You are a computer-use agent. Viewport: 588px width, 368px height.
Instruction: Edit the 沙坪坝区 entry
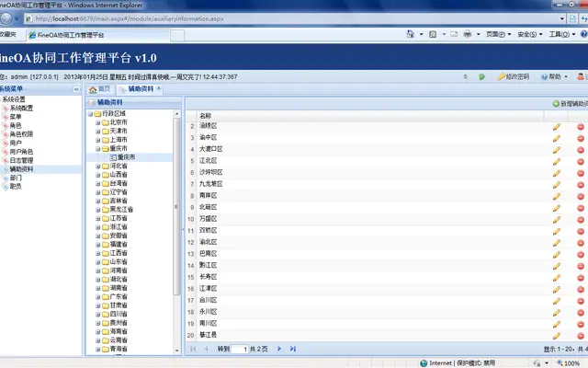tap(557, 173)
